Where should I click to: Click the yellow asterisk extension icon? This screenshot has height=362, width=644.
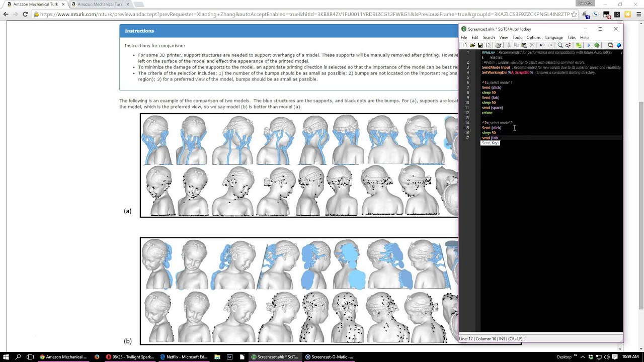[627, 15]
